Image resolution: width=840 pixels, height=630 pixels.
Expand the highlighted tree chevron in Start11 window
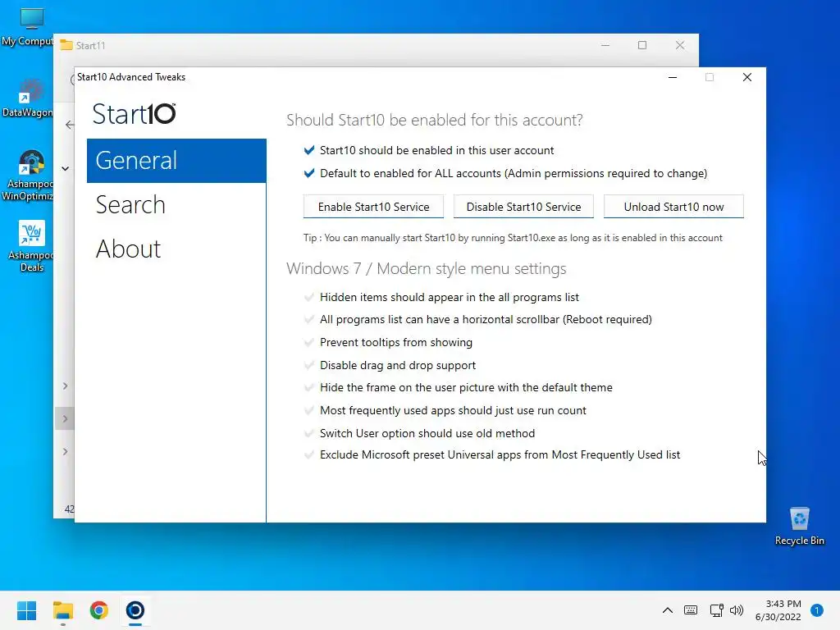66,419
